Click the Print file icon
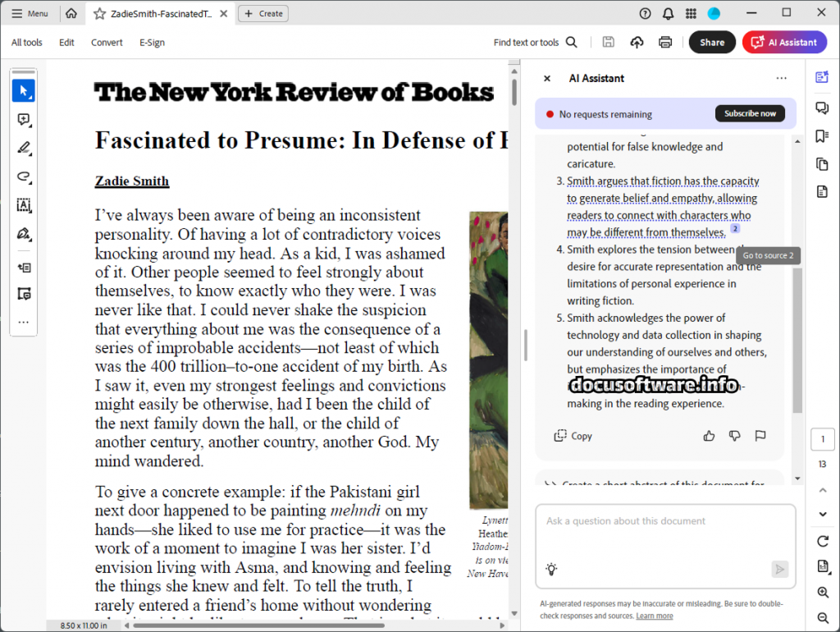This screenshot has width=840, height=632. coord(665,43)
